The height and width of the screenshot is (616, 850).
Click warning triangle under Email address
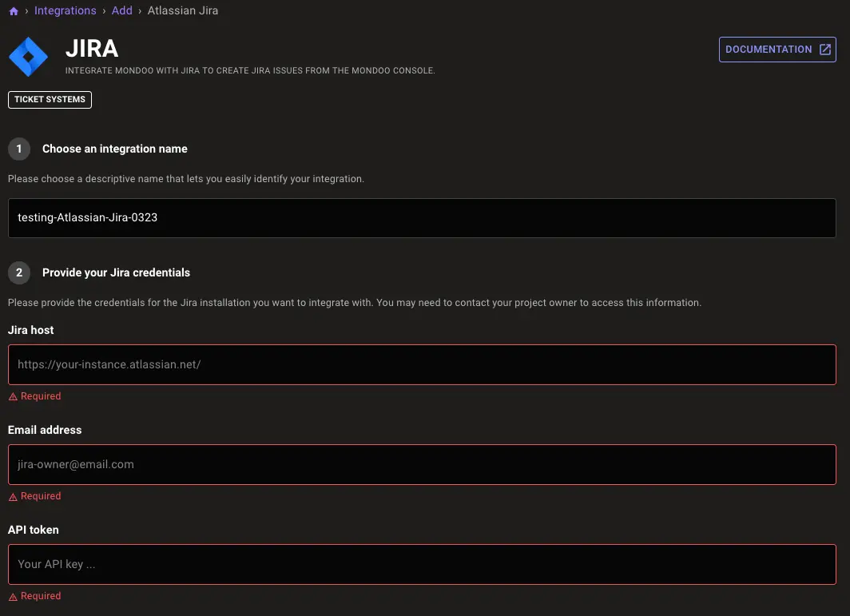pos(13,497)
